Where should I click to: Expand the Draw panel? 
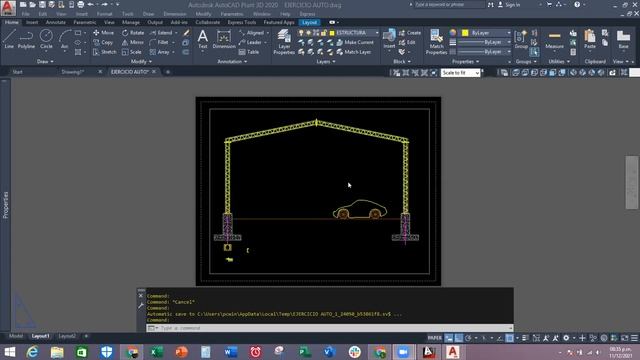(44, 62)
